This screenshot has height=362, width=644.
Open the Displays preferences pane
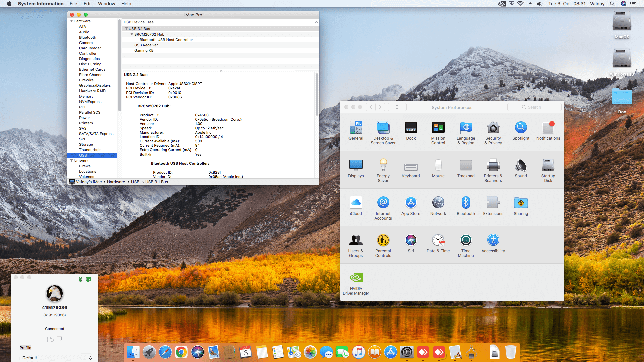[356, 168]
